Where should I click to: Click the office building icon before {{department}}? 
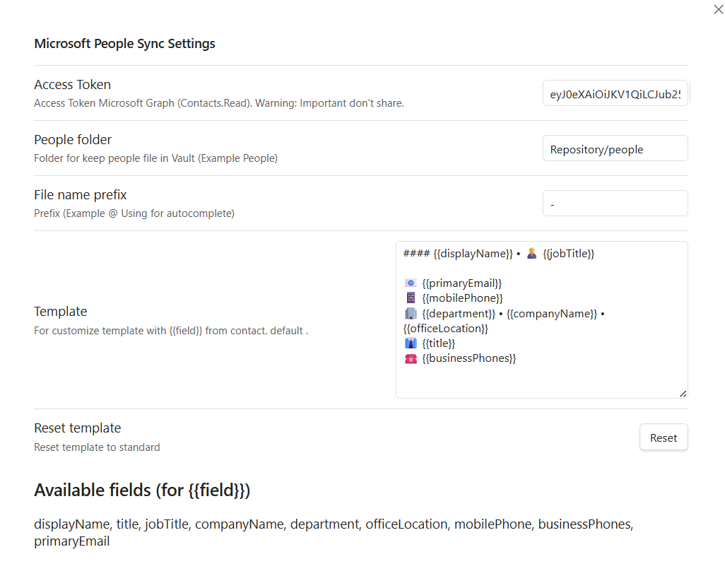pos(410,313)
